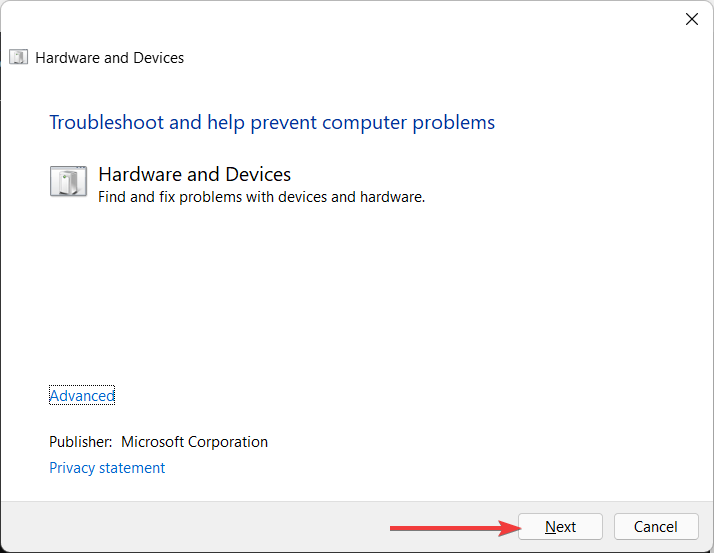Image resolution: width=714 pixels, height=553 pixels.
Task: Select the Hardware and Devices troubleshooter name label
Action: click(x=195, y=175)
